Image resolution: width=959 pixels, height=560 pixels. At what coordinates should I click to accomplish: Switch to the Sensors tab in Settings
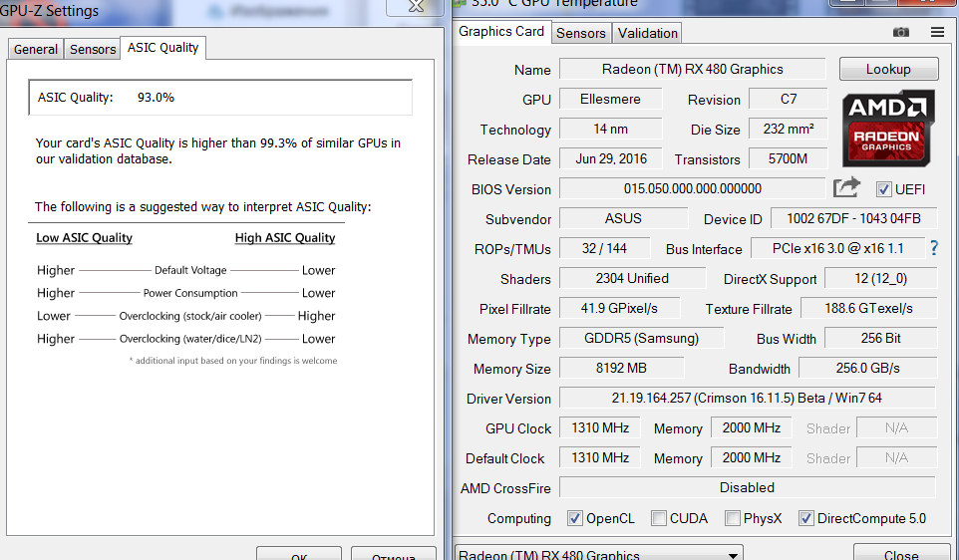(93, 49)
